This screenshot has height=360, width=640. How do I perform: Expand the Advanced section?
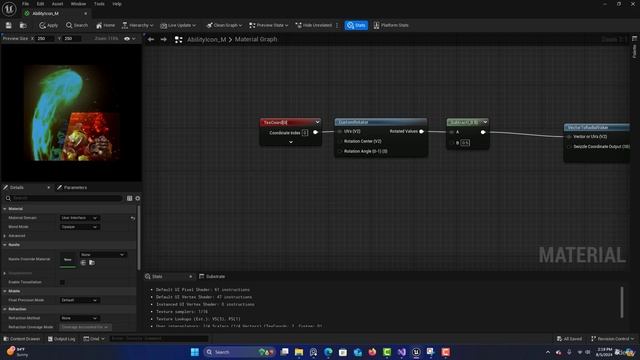pos(5,236)
